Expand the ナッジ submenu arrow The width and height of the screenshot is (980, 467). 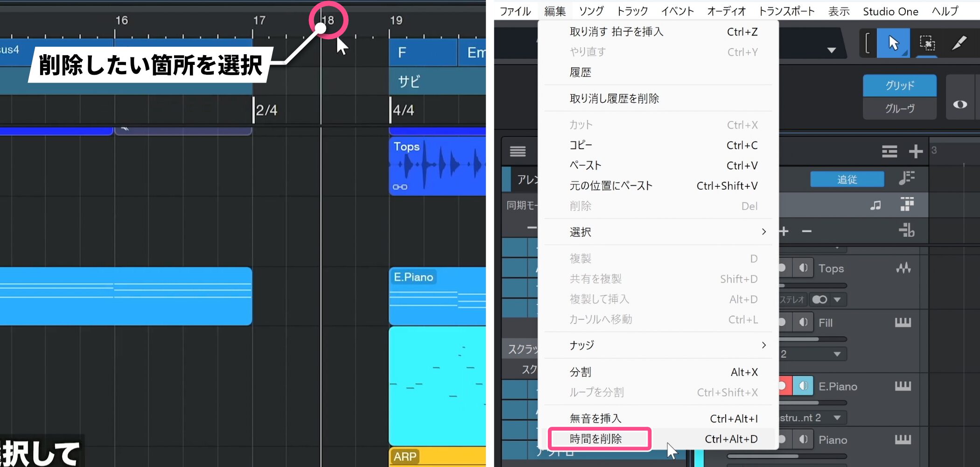[763, 345]
